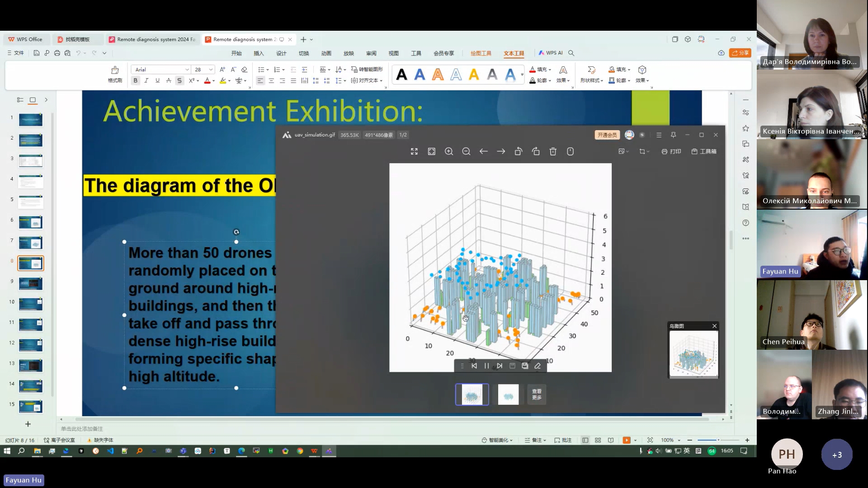Click the 开通会员 button in viewer
The width and height of the screenshot is (868, 488).
pyautogui.click(x=607, y=135)
